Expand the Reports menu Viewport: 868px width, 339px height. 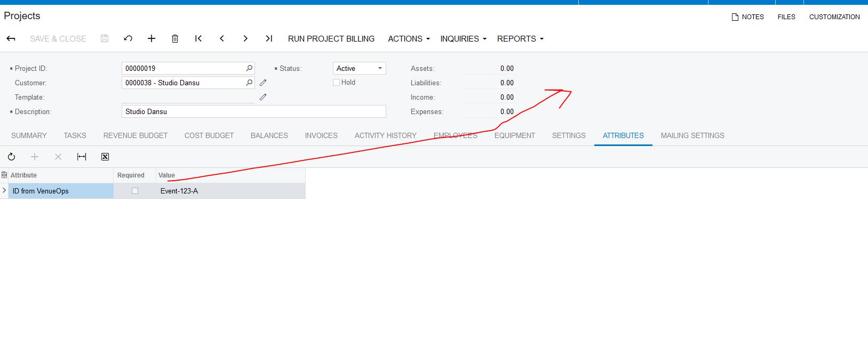(x=520, y=38)
